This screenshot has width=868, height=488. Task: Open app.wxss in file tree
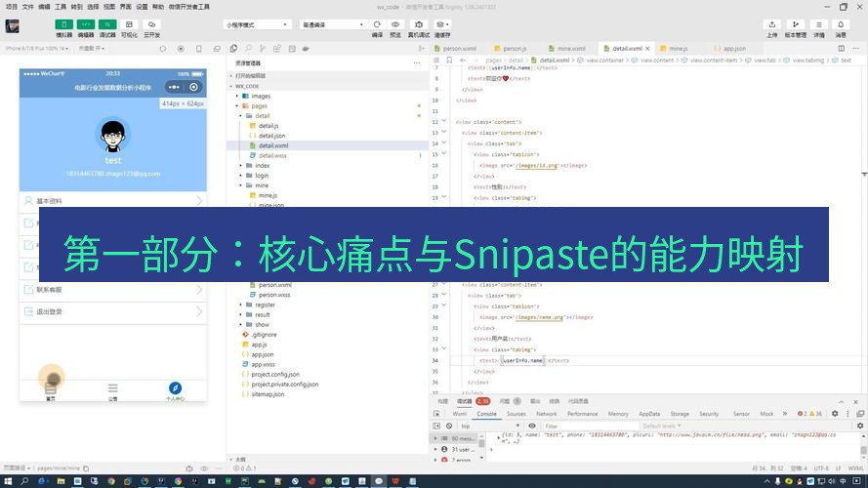coord(263,365)
